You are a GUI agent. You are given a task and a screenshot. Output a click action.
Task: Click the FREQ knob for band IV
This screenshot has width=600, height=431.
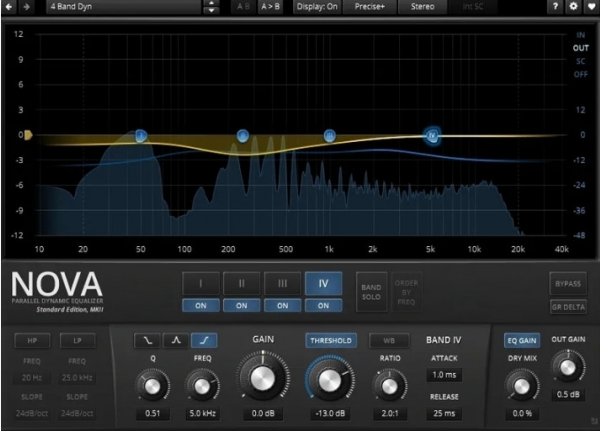202,386
